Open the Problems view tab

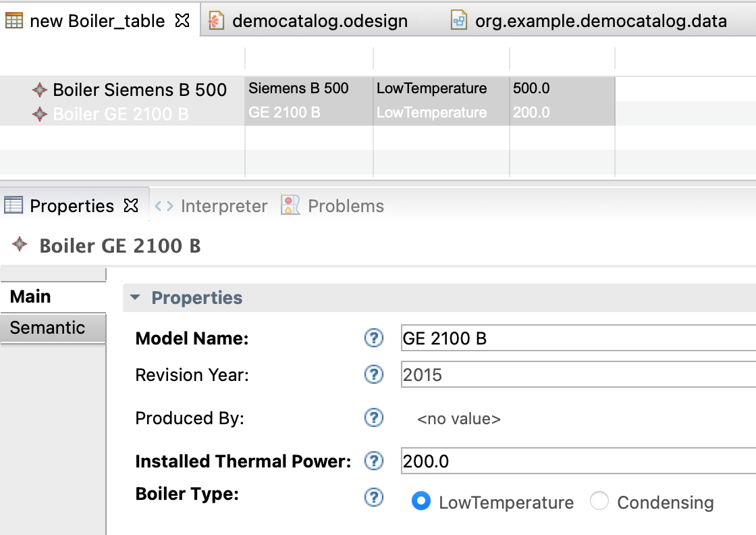click(346, 206)
